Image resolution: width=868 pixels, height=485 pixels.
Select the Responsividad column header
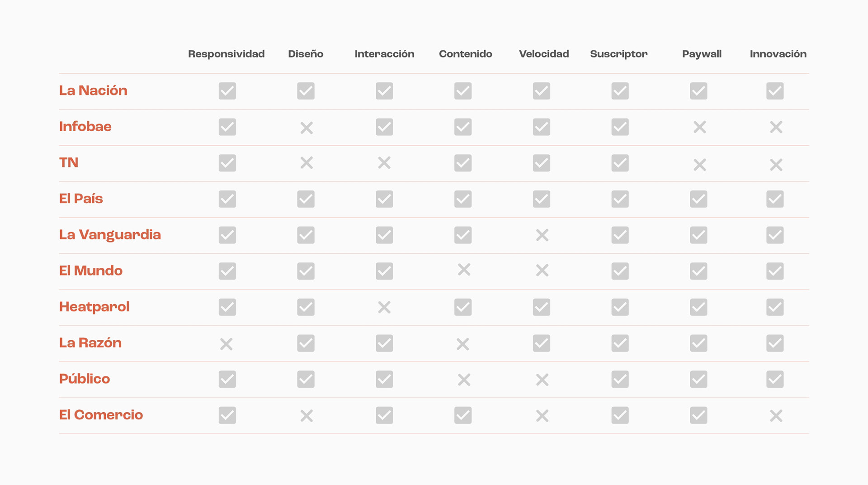tap(226, 54)
